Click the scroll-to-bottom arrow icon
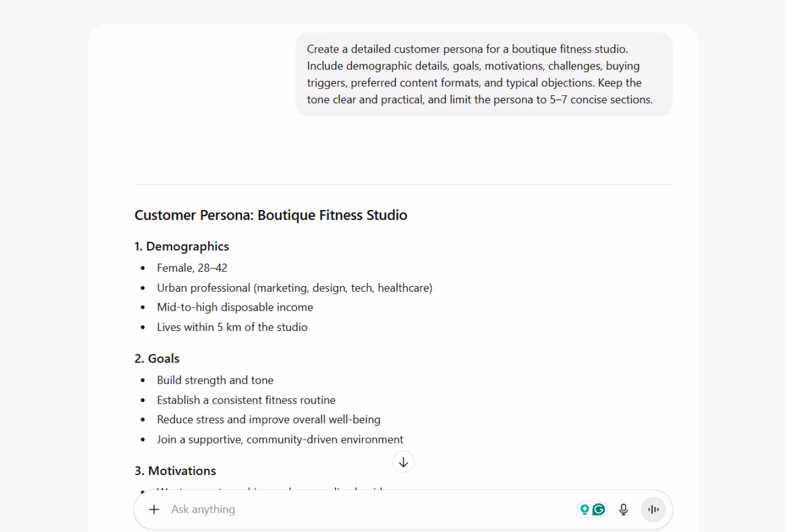Screen dimensions: 785x532 tap(403, 461)
